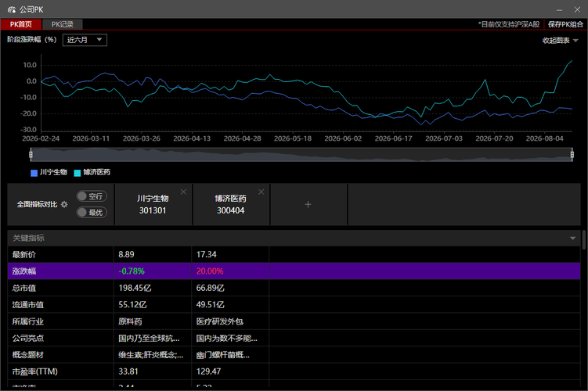The height and width of the screenshot is (391, 588).
Task: Select the 市盈率(TTM) row label
Action: (x=35, y=371)
